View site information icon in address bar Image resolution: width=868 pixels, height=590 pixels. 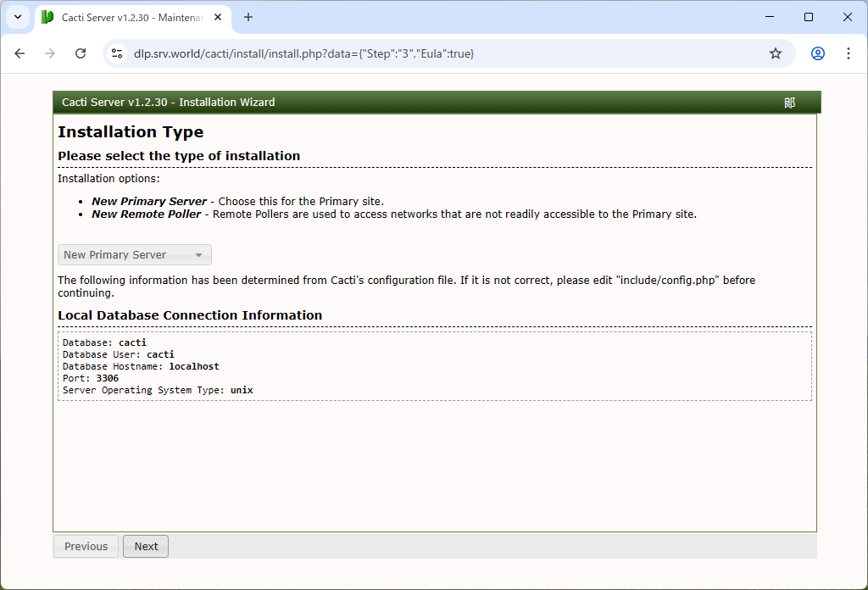[118, 53]
